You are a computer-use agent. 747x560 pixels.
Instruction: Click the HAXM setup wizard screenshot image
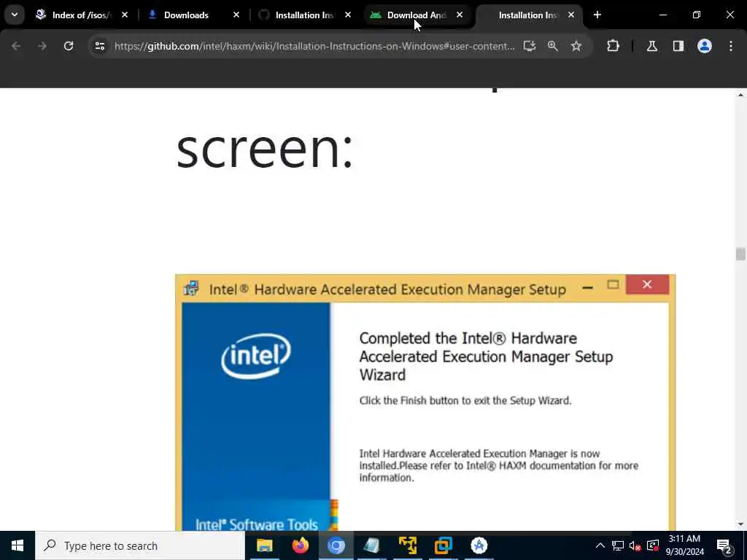click(x=425, y=402)
